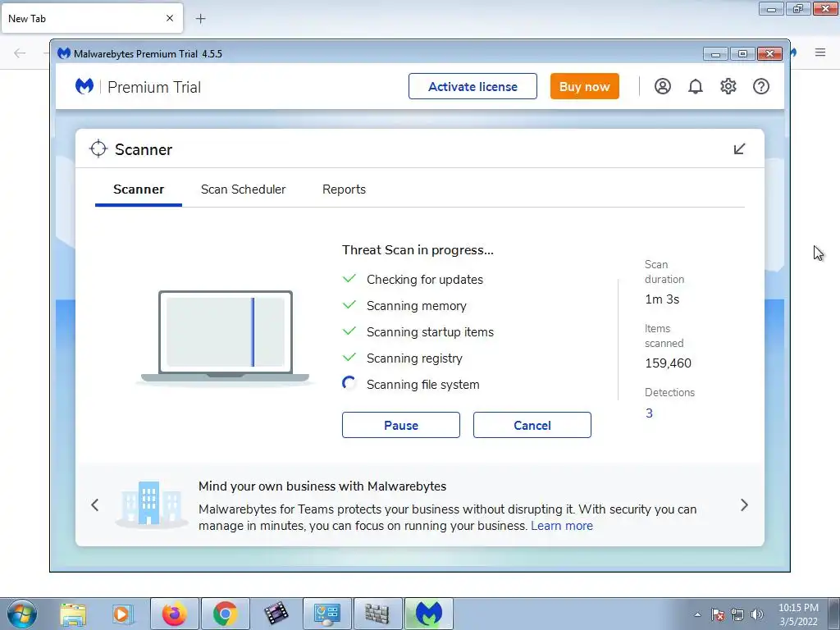Screen dimensions: 840x630
Task: Click 'Mind your own business with Malwarebytes' heading
Action: click(x=322, y=486)
